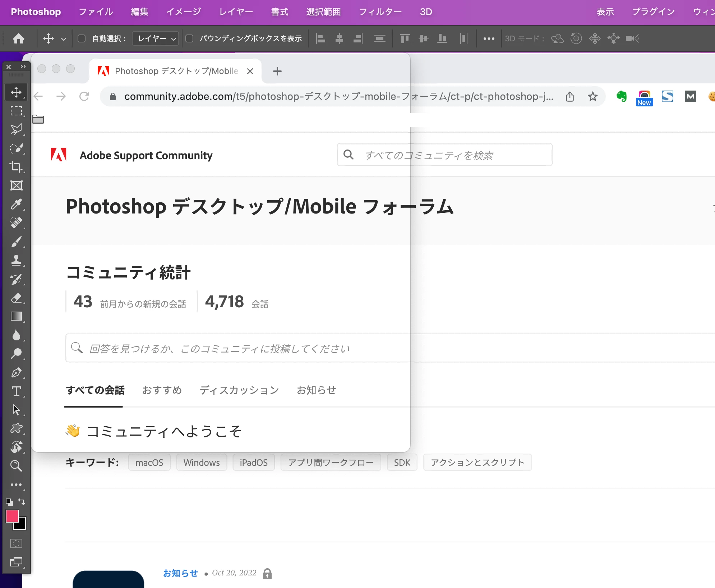
Task: Switch to the ディスカッション tab
Action: (239, 390)
